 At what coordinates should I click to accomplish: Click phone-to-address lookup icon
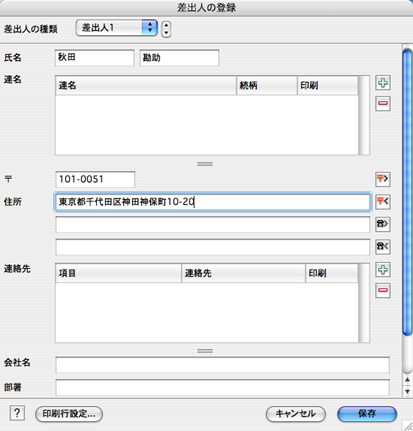(383, 224)
